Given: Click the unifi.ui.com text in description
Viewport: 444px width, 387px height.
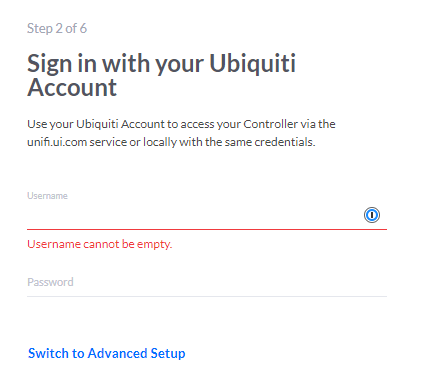Looking at the screenshot, I should [x=57, y=142].
